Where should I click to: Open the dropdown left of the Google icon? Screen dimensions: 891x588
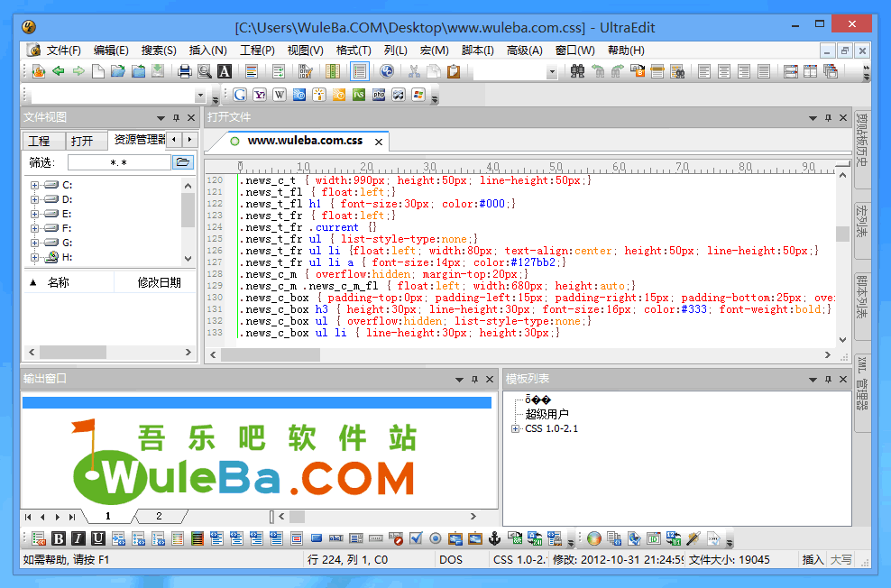click(200, 95)
